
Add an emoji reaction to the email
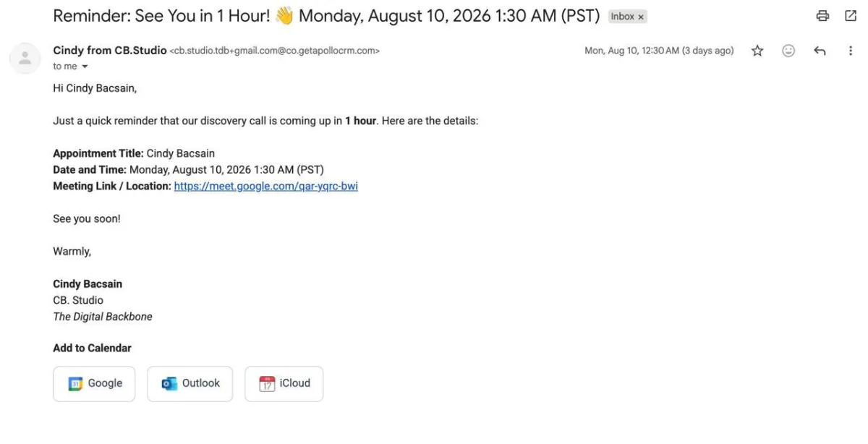pos(788,51)
